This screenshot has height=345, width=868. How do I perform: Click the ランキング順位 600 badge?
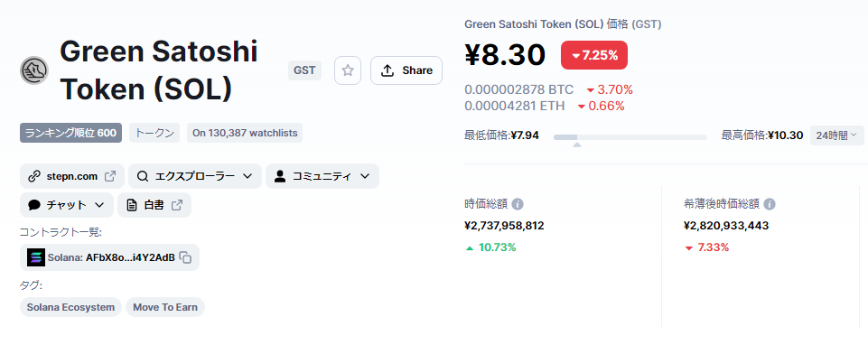tap(70, 133)
